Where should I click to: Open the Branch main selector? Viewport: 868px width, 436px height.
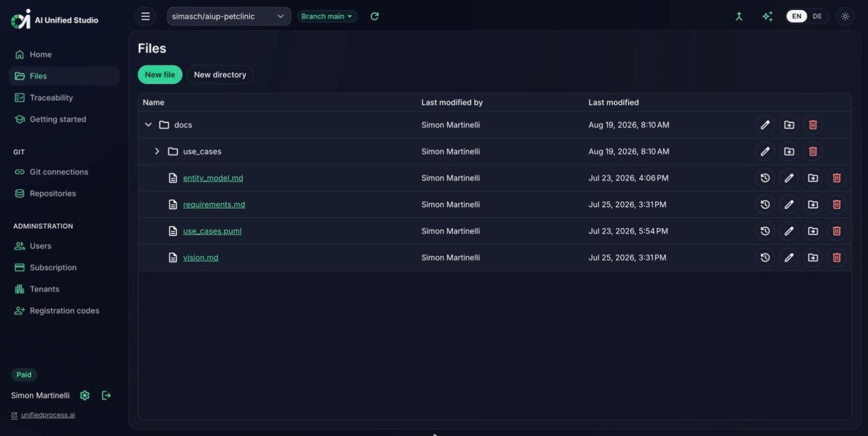(327, 17)
